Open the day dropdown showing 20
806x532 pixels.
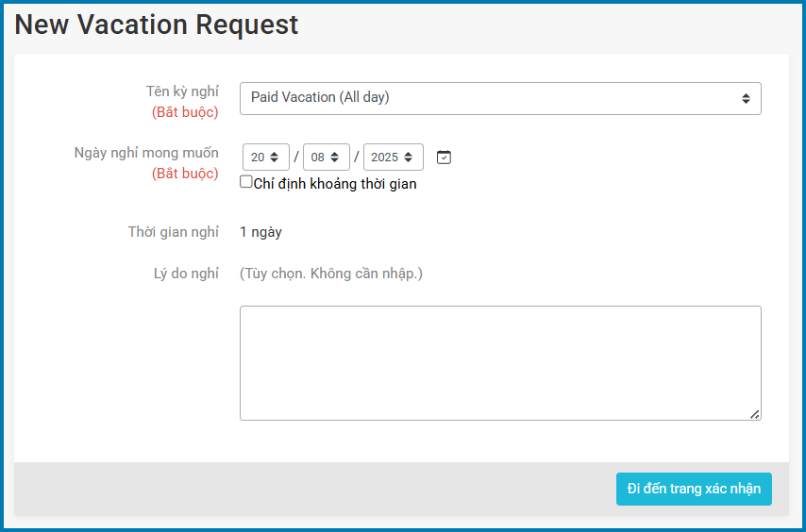click(x=265, y=158)
